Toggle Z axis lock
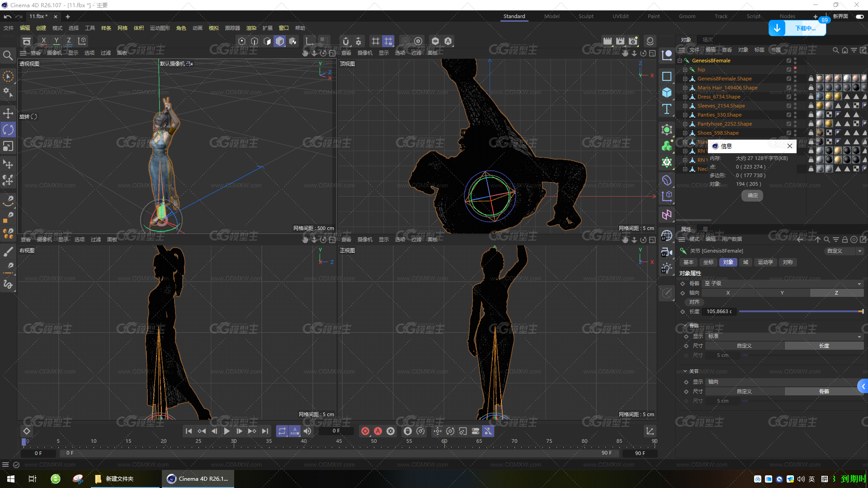This screenshot has width=868, height=488. [69, 41]
